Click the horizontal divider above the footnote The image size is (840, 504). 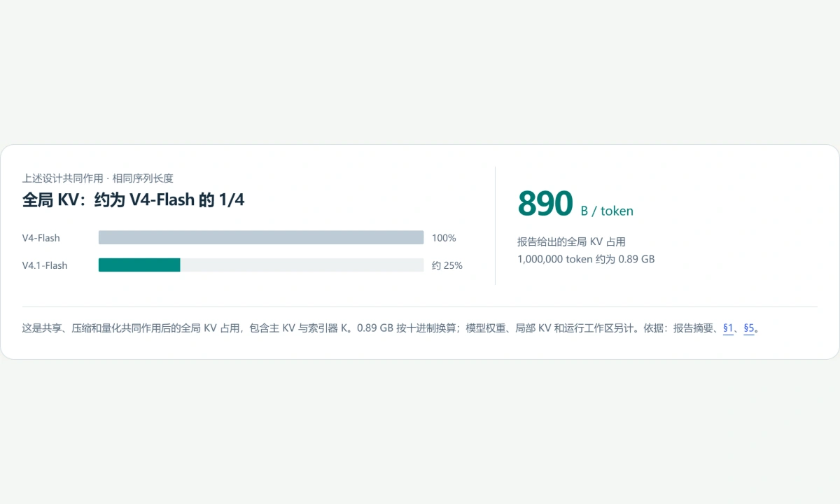420,307
